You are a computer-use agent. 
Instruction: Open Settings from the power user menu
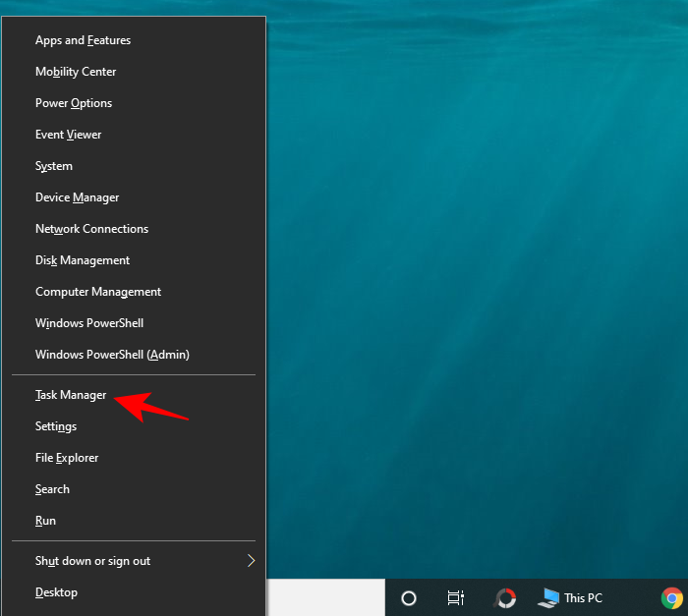click(x=56, y=426)
